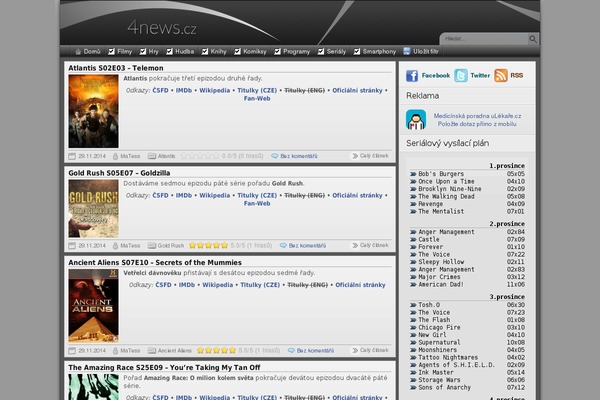Open the Programy category label
The height and width of the screenshot is (400, 600).
297,52
